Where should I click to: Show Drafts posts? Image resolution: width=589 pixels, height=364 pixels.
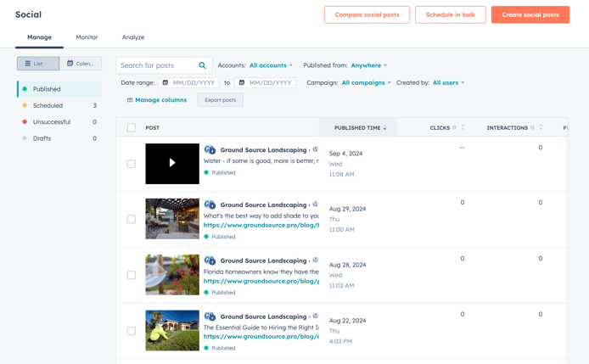[59, 138]
